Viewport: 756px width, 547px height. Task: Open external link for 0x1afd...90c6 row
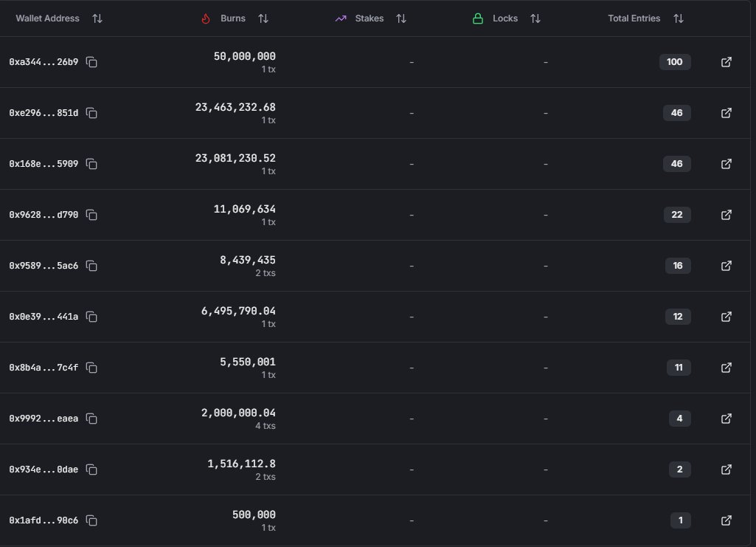[x=726, y=520]
